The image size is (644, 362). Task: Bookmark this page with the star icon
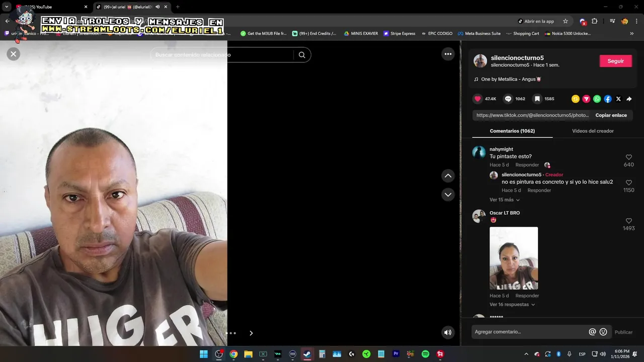pos(566,21)
